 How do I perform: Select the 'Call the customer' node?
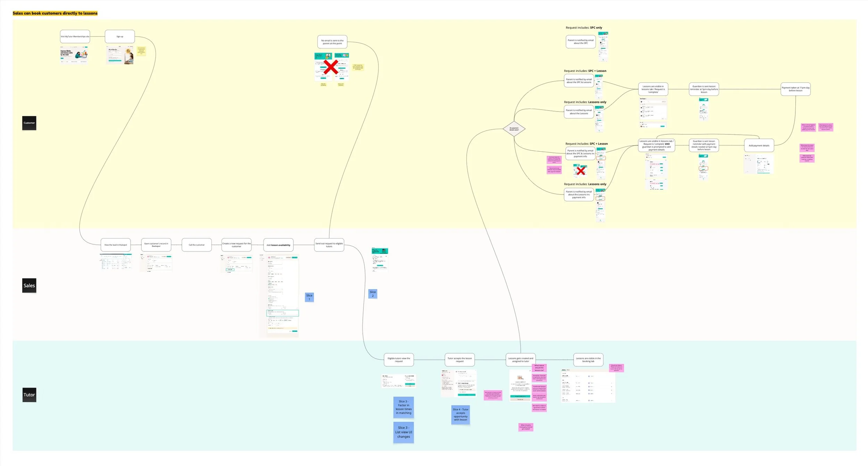(197, 245)
